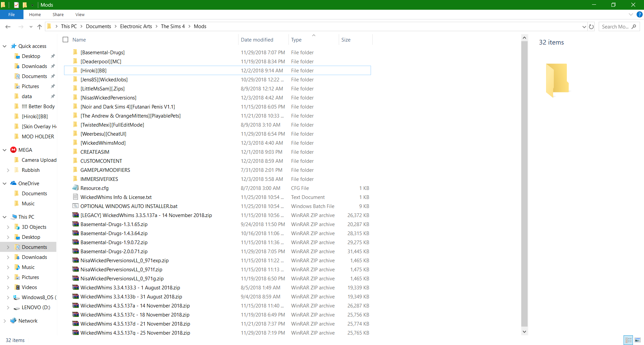The width and height of the screenshot is (644, 345).
Task: Click the Properties quick access toolbar icon
Action: click(16, 5)
